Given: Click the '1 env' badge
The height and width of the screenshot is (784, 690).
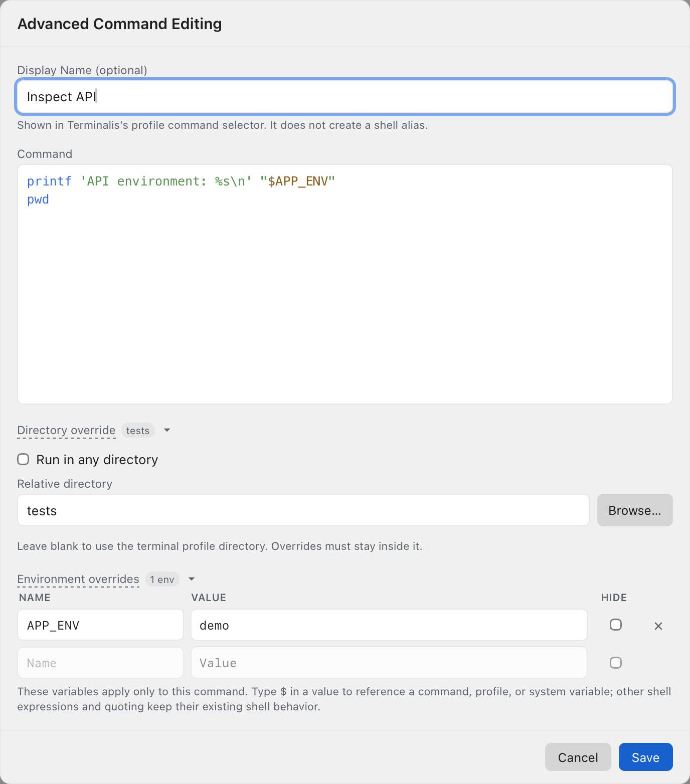Looking at the screenshot, I should [162, 579].
